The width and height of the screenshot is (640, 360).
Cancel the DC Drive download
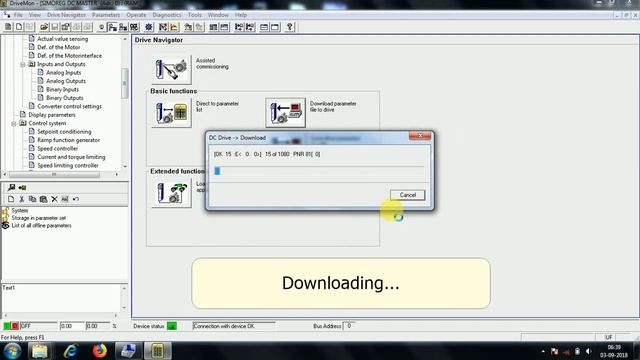pyautogui.click(x=407, y=195)
